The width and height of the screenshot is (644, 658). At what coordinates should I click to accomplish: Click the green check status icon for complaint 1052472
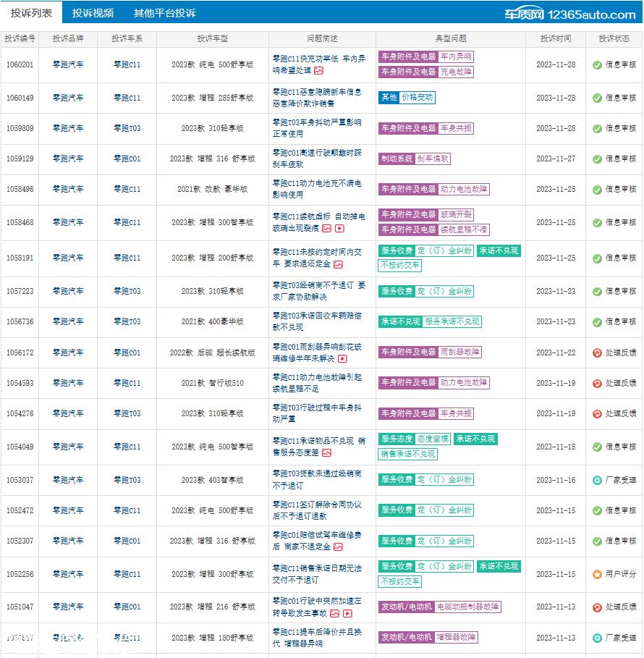click(597, 511)
